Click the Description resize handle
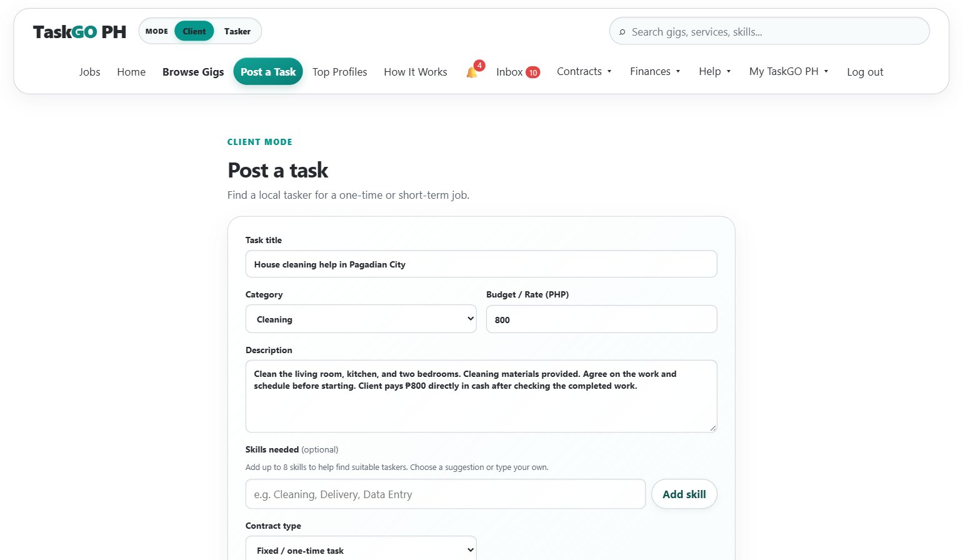Image resolution: width=963 pixels, height=560 pixels. (713, 428)
